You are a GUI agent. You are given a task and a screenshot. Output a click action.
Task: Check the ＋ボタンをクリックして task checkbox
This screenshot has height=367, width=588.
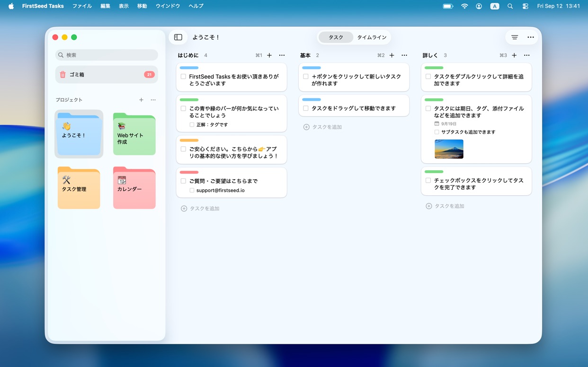[306, 77]
